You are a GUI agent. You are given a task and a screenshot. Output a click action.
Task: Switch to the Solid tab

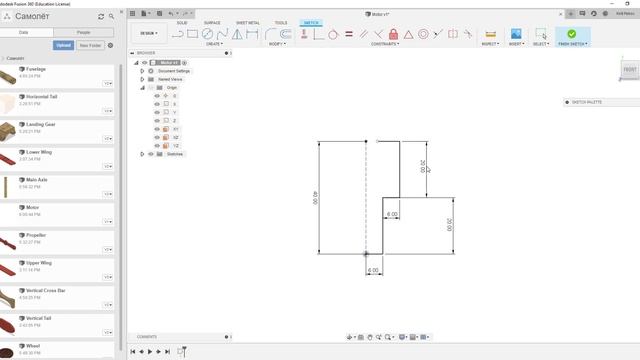pyautogui.click(x=182, y=23)
